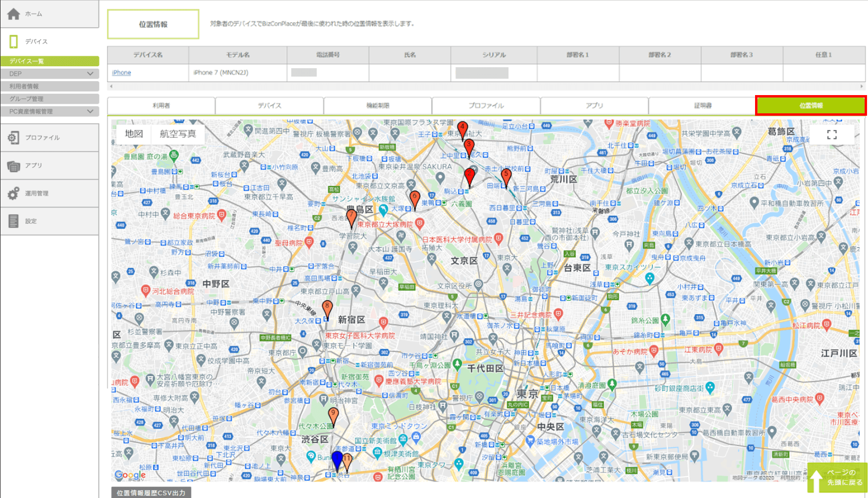
Task: Click the 電話番号 column header
Action: tap(328, 55)
